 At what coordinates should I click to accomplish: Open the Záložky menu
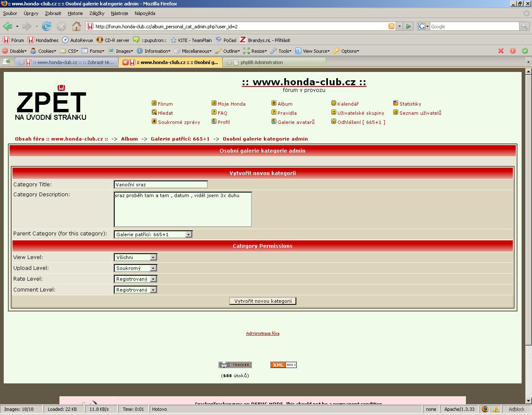[97, 13]
